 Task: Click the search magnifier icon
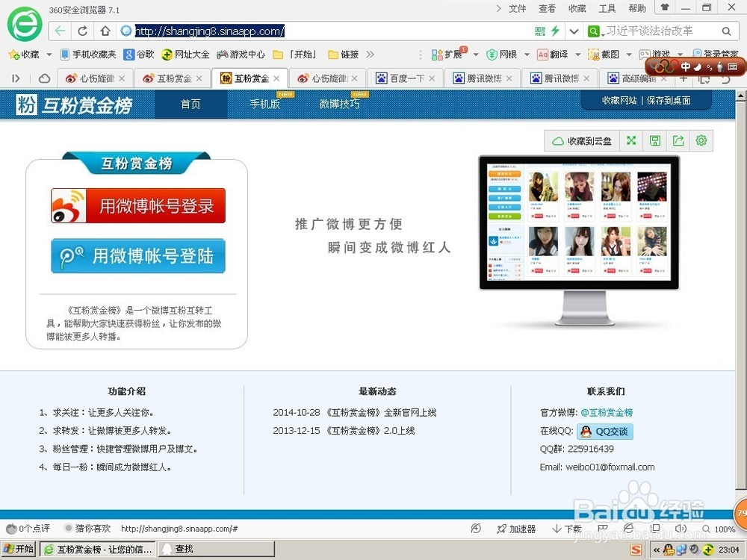coord(726,31)
